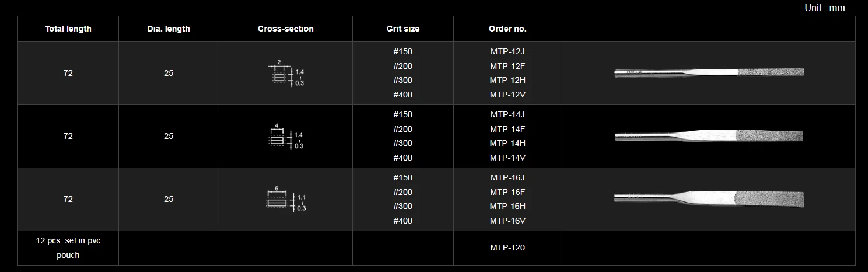Click the Grit size column header
The height and width of the screenshot is (272, 868).
(x=402, y=29)
